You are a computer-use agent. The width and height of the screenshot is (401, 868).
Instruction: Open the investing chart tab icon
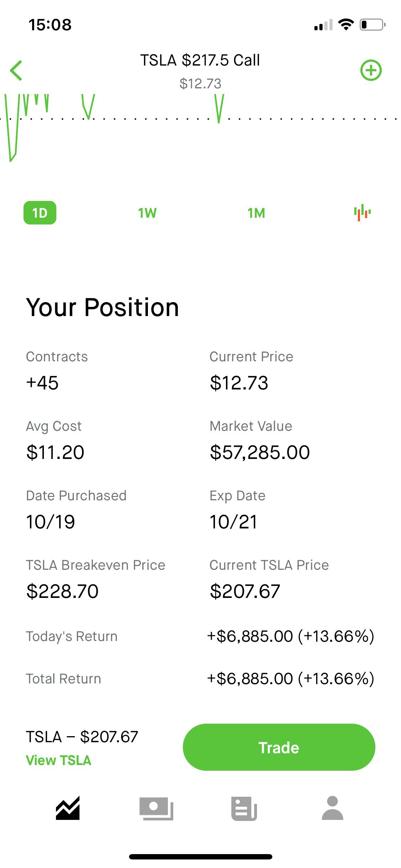pyautogui.click(x=68, y=808)
